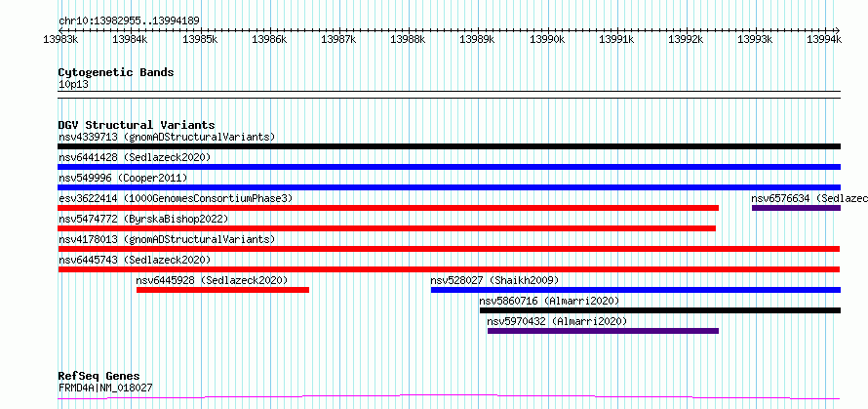This screenshot has width=868, height=409.
Task: Click the 13986k ruler tick label
Action: pos(269,39)
